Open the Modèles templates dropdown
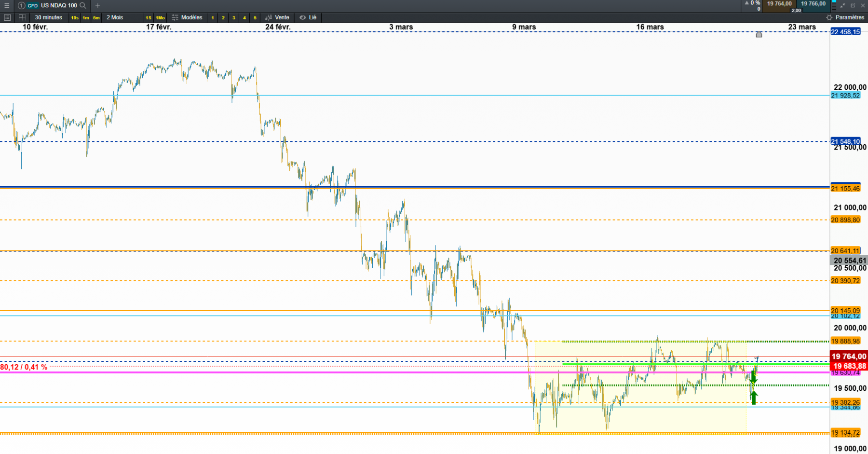The width and height of the screenshot is (868, 454). tap(187, 17)
